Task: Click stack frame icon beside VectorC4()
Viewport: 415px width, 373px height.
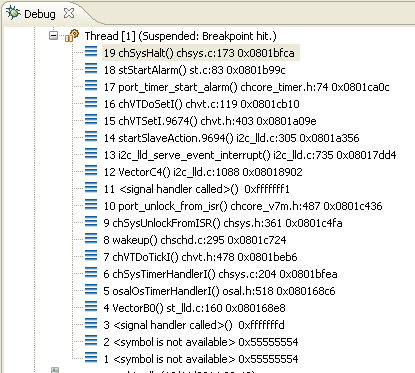Action: point(91,170)
